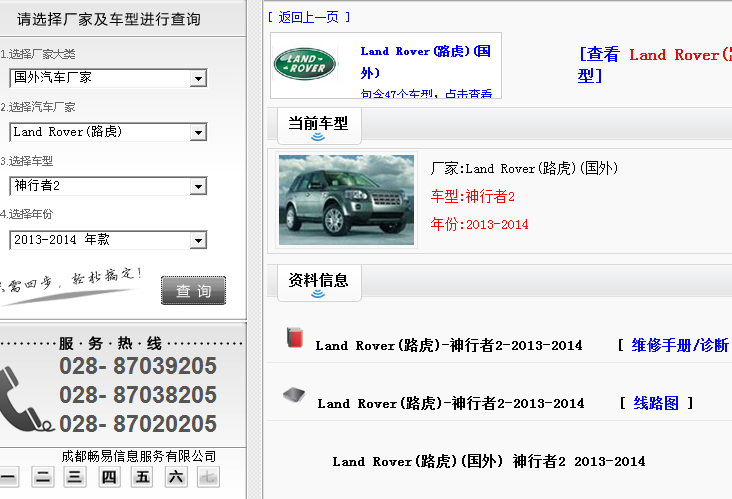Click the 请选择厂家及车型进行查询 header
This screenshot has width=732, height=499.
[x=109, y=19]
